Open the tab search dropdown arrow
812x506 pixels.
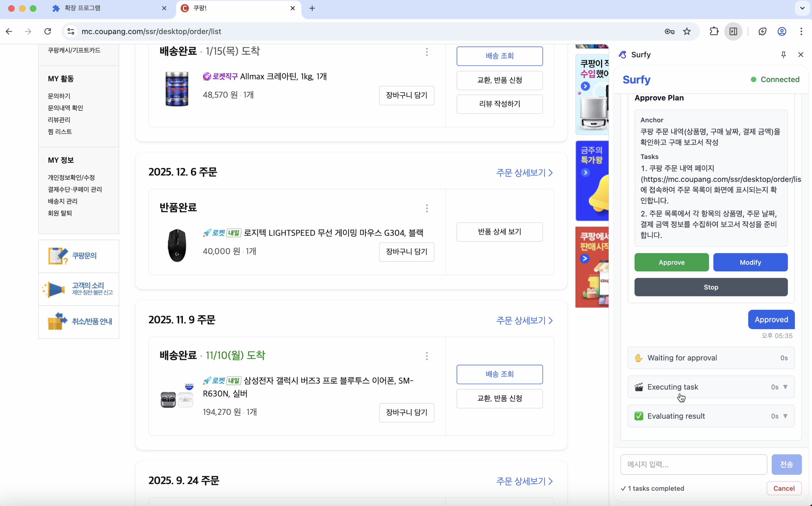click(802, 8)
